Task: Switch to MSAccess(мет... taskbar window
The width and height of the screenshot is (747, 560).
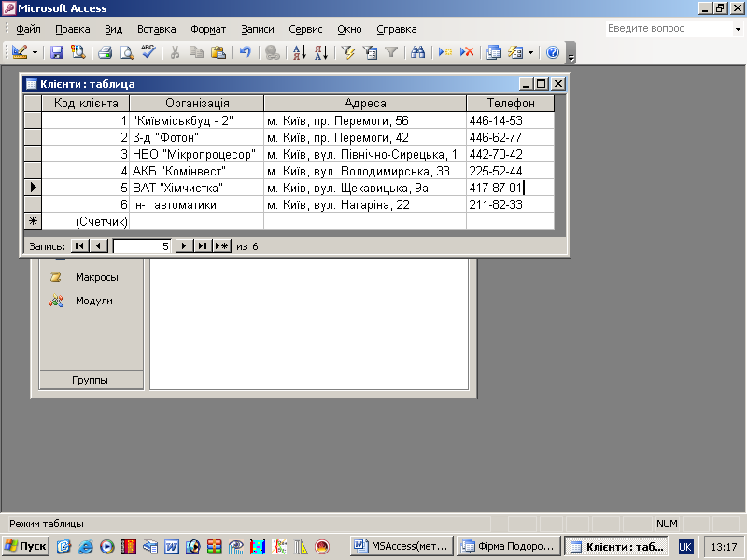Action: click(402, 546)
